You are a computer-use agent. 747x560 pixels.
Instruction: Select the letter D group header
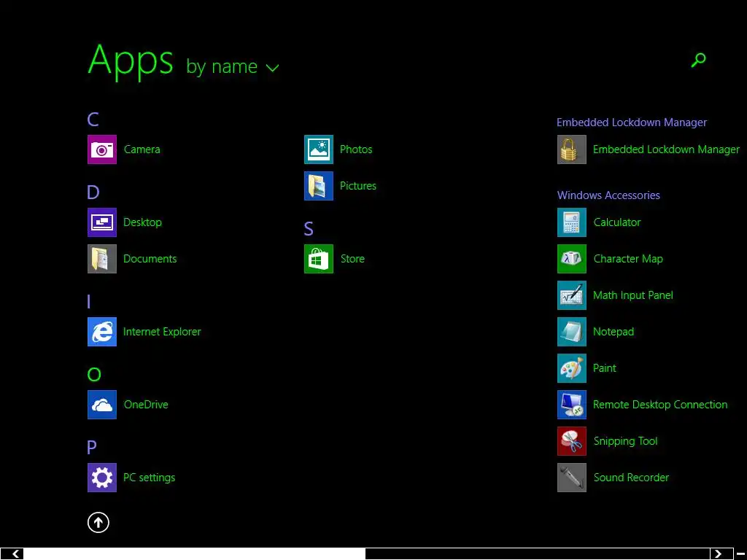93,192
